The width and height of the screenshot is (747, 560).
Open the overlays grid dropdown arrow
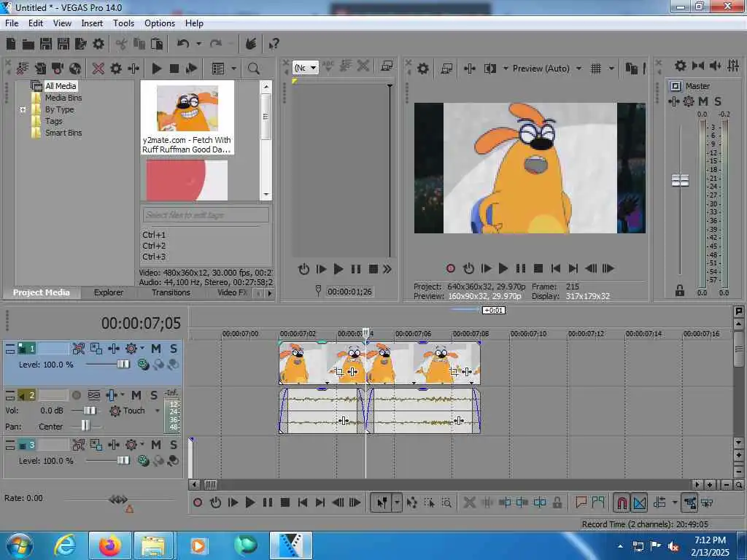click(x=611, y=69)
